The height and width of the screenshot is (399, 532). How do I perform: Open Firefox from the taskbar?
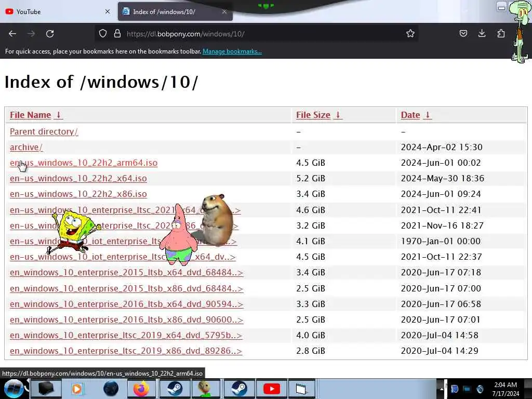point(141,389)
